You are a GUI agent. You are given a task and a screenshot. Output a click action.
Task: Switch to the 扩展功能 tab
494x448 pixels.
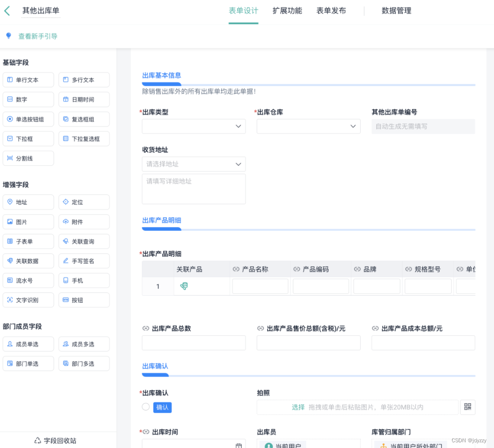[x=287, y=11]
